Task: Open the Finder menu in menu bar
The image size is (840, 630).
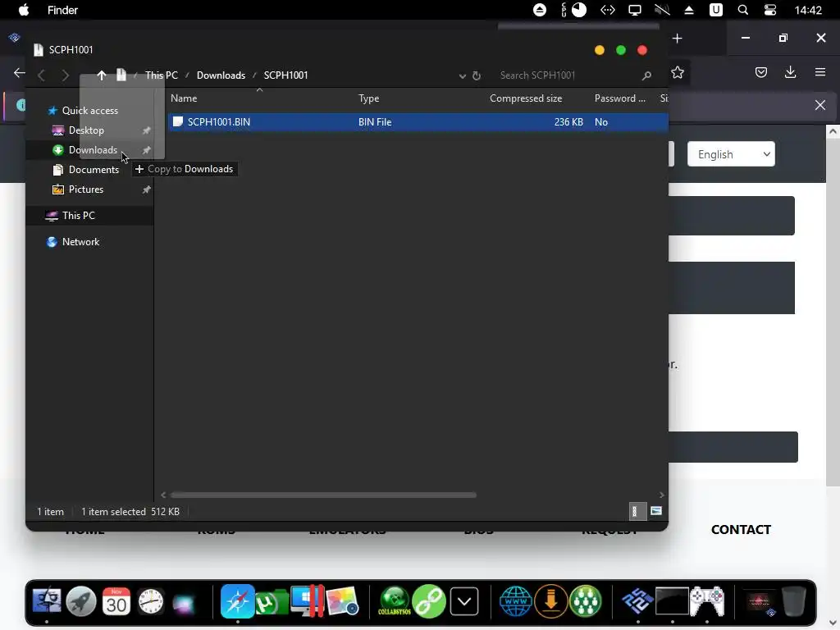Action: [x=62, y=10]
